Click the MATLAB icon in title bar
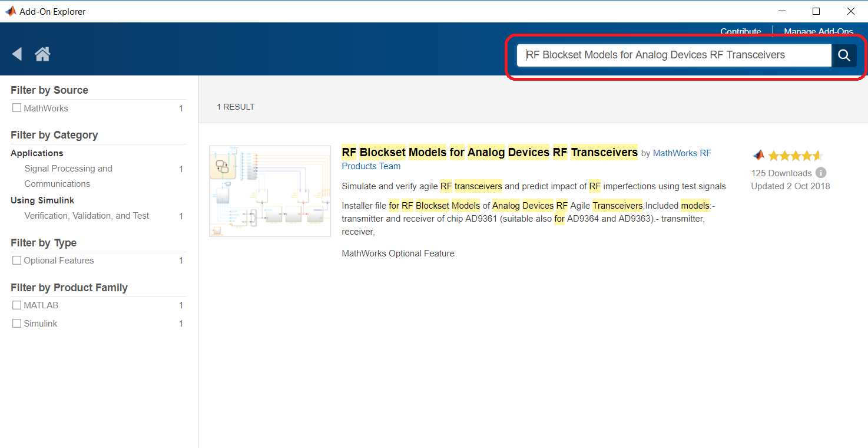Screen dimensions: 868x448 [10, 11]
